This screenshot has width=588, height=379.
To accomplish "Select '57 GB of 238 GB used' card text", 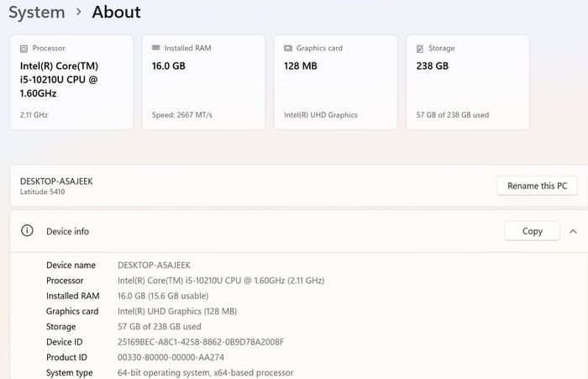I will (452, 115).
